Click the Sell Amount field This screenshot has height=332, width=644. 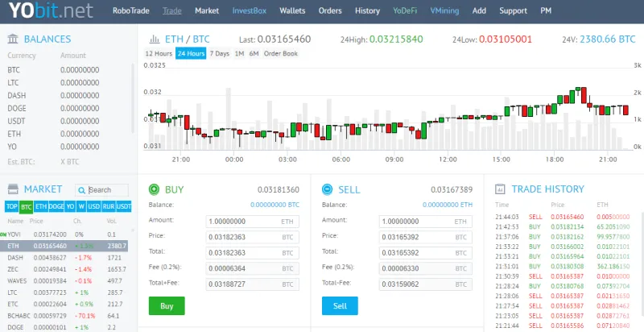pos(426,222)
